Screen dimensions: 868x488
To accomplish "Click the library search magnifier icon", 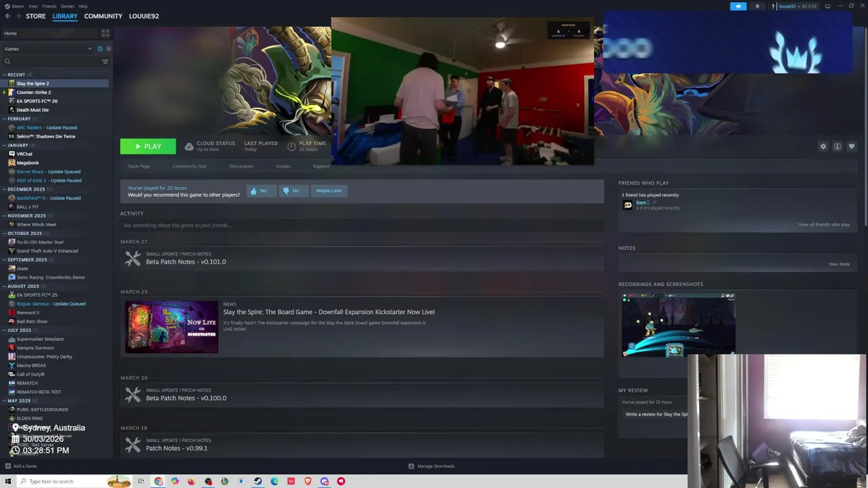I will coord(7,62).
